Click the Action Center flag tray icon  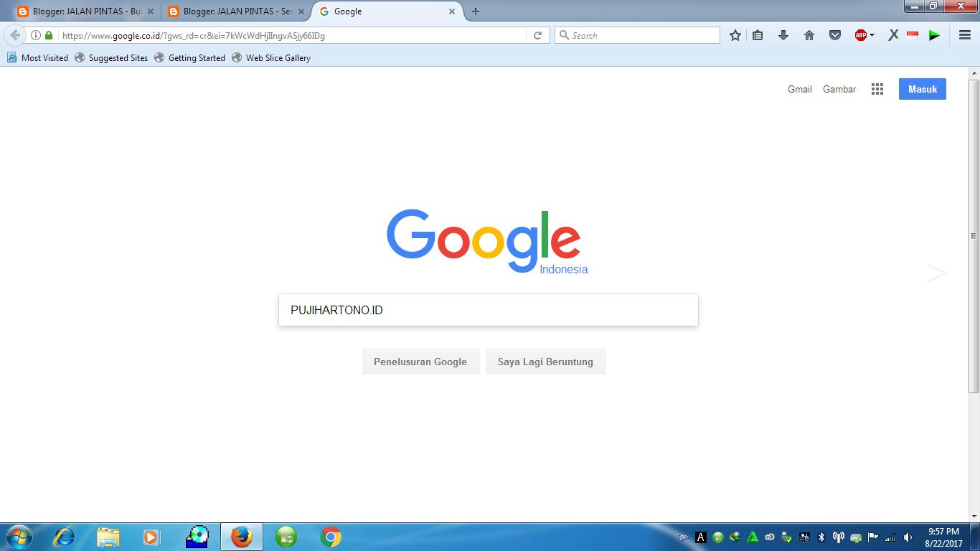873,537
